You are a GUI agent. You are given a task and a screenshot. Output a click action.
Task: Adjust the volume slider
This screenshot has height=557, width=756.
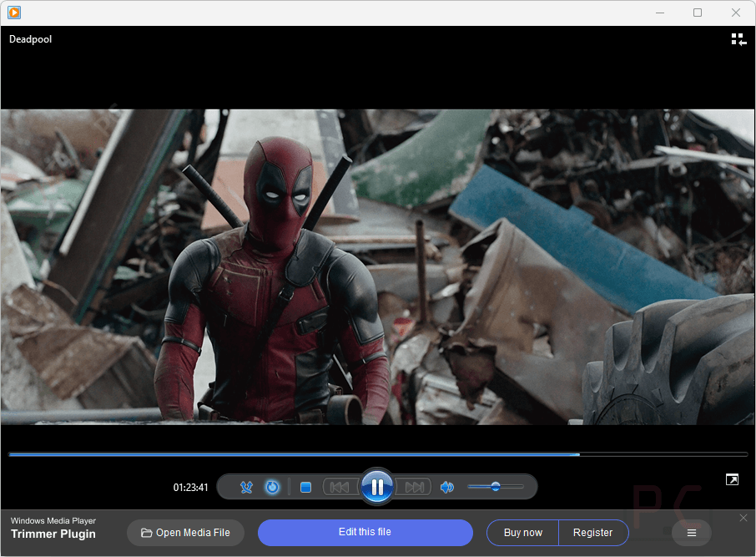pyautogui.click(x=495, y=487)
